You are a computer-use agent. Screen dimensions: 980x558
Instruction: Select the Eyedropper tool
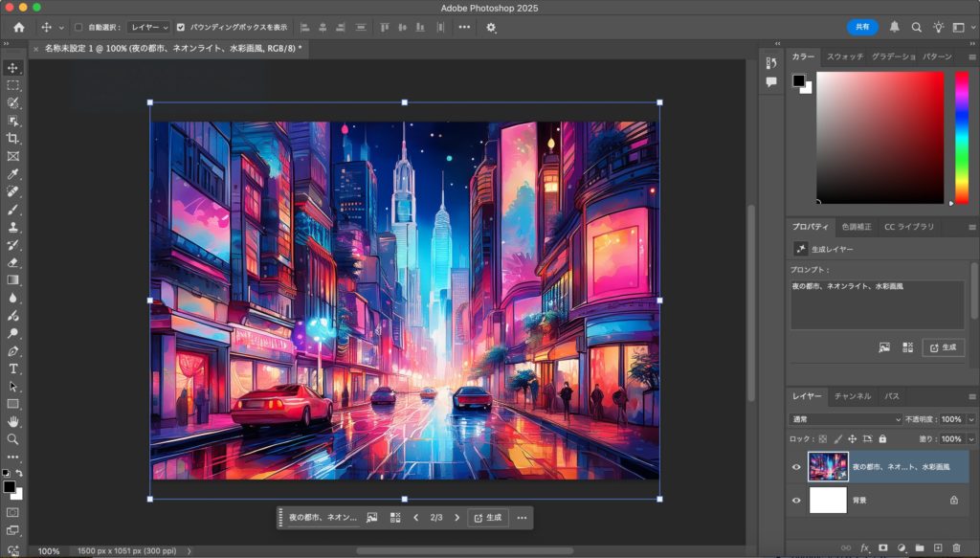click(13, 174)
